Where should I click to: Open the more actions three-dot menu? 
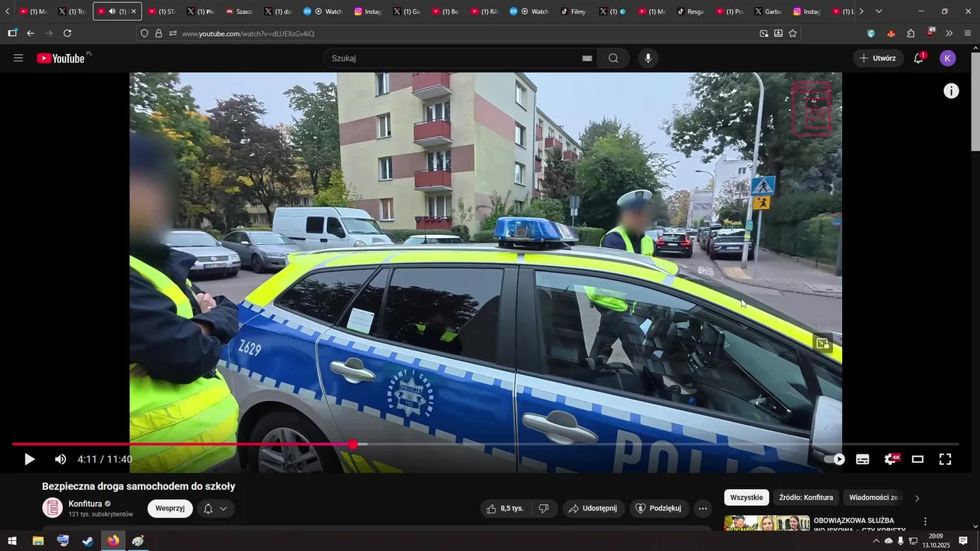pyautogui.click(x=702, y=508)
